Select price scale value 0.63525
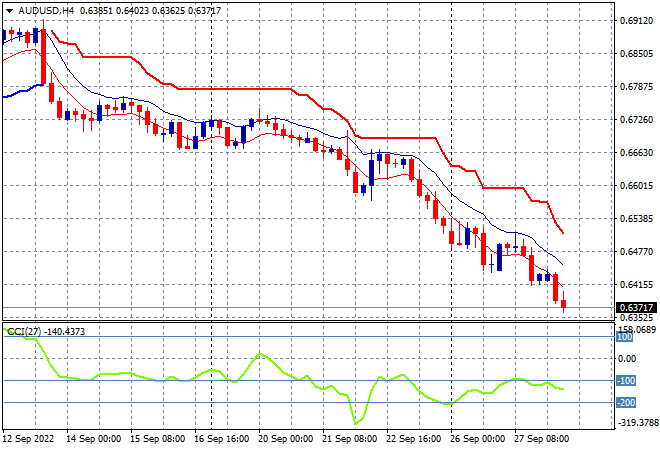The width and height of the screenshot is (660, 450). click(x=636, y=317)
